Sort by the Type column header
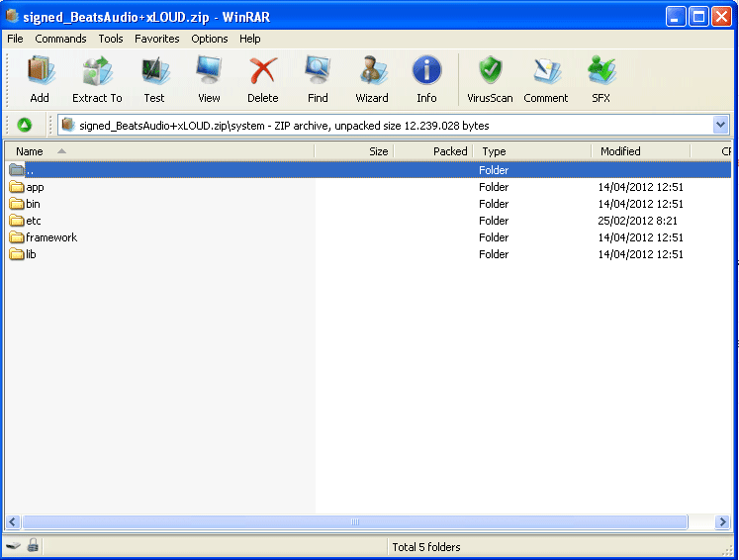The width and height of the screenshot is (739, 560). point(532,151)
